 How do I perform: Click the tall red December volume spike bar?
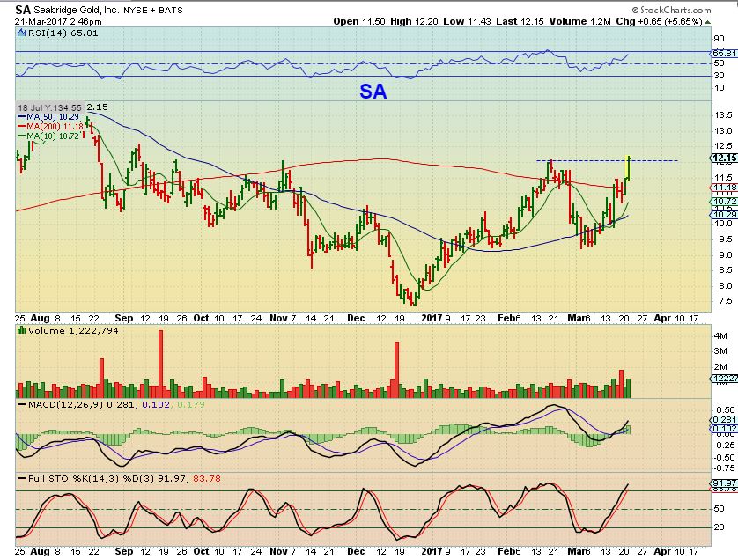pos(396,370)
